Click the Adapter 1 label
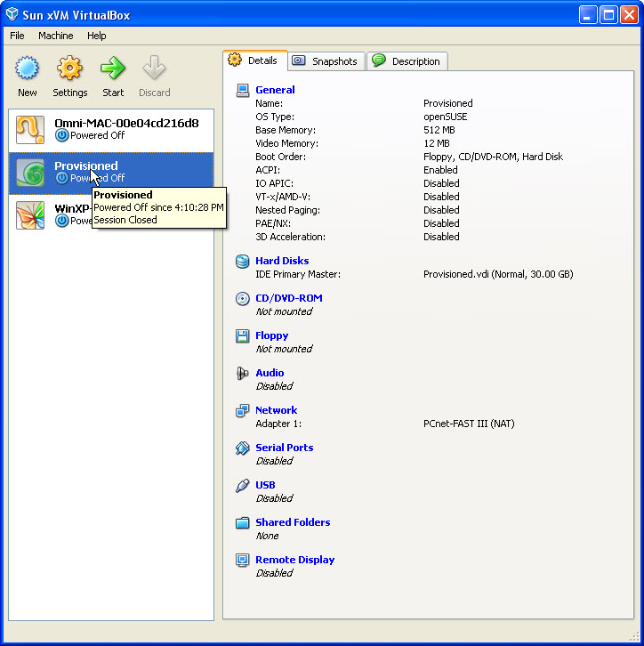 pyautogui.click(x=278, y=424)
